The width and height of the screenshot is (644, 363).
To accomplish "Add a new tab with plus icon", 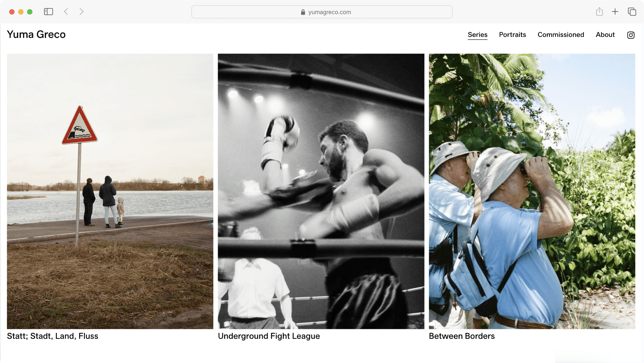I will click(x=615, y=11).
